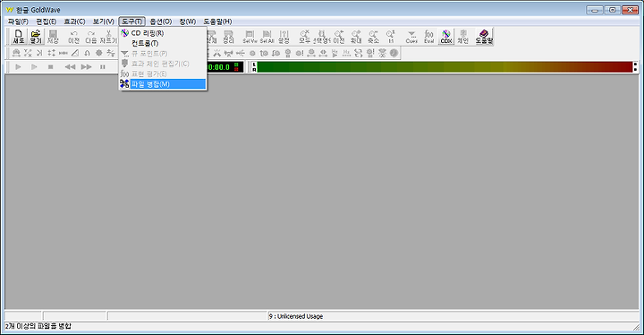Click the 1:1 zoom icon
This screenshot has width=644, height=335.
pyautogui.click(x=391, y=36)
